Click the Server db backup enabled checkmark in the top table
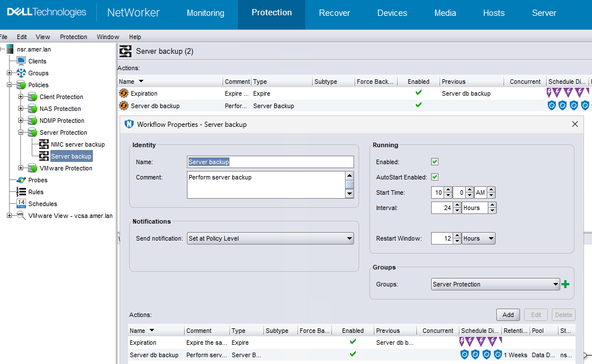Screen dimensions: 592x364 click(418, 105)
